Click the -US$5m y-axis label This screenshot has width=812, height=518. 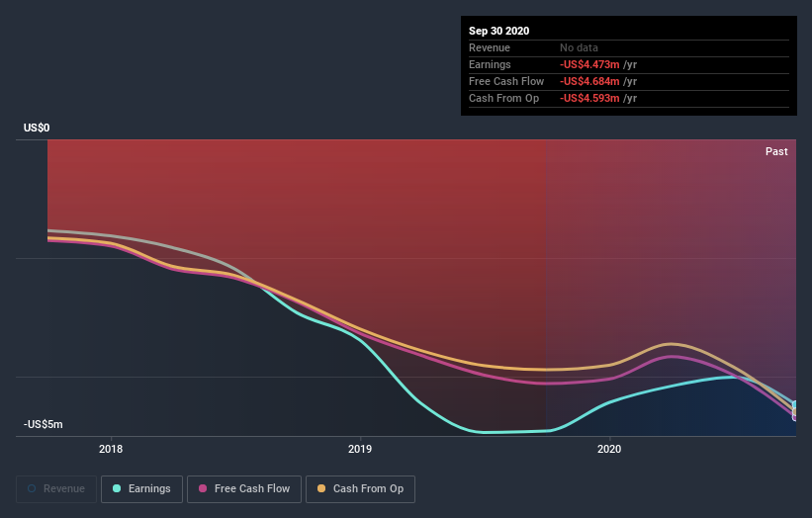click(43, 424)
